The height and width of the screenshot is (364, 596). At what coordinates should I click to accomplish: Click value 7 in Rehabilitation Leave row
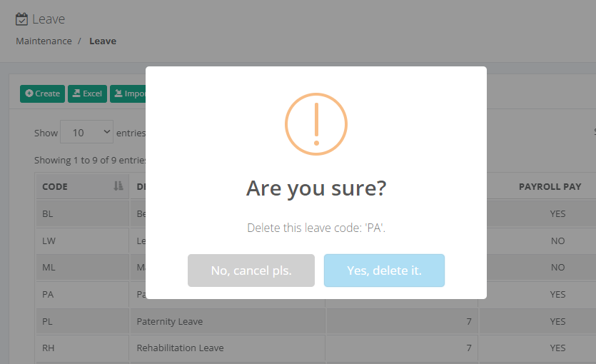(469, 348)
